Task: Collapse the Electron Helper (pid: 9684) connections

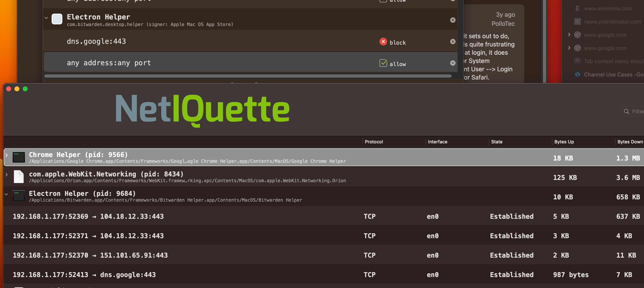Action: coord(6,194)
